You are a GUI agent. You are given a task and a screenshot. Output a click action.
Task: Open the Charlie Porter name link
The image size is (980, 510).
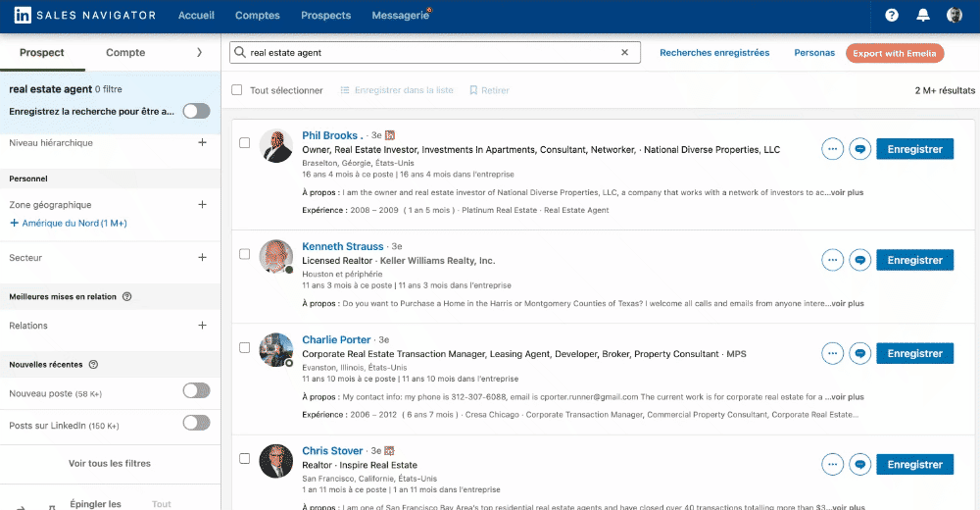coord(336,339)
